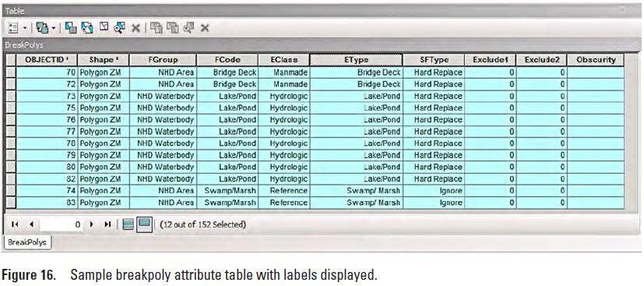The image size is (644, 286).
Task: Click the Shape column header
Action: pyautogui.click(x=103, y=60)
